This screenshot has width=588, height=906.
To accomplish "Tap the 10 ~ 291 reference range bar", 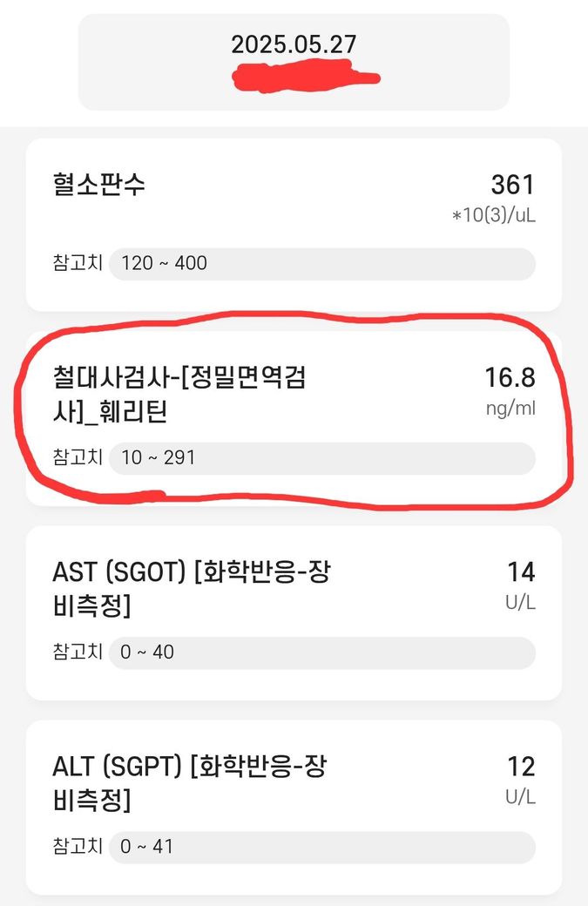I will 321,457.
